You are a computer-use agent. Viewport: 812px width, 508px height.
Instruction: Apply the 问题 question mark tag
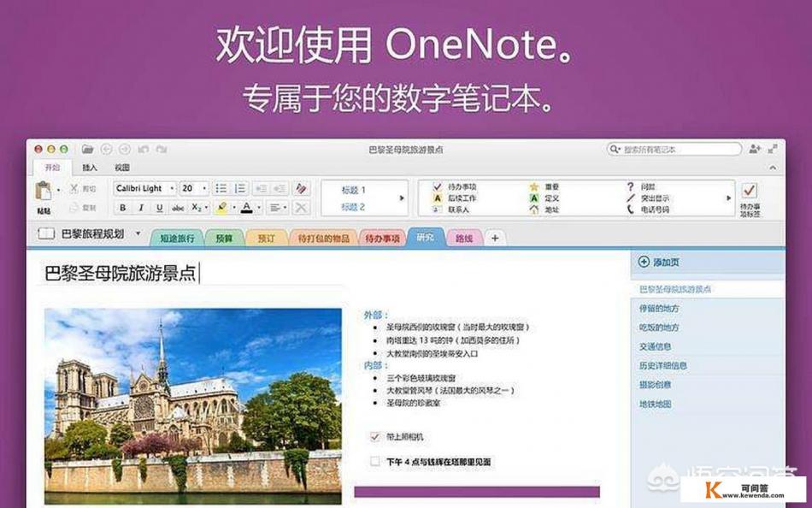click(x=641, y=186)
